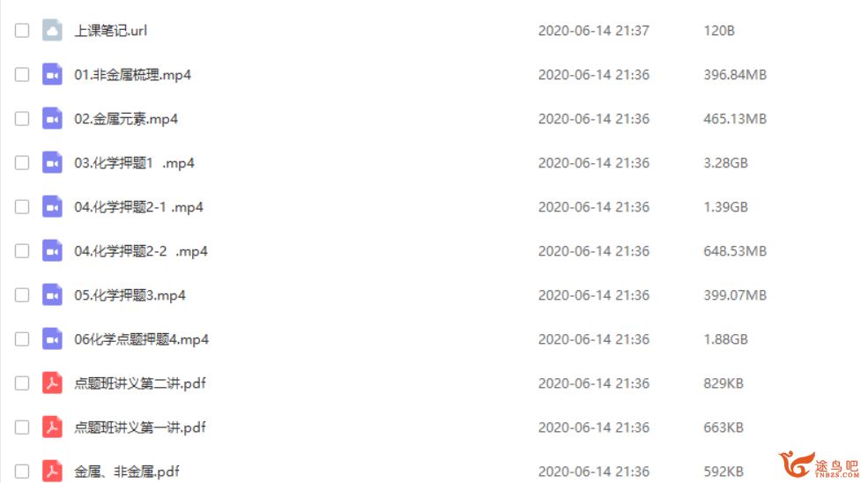Click the video icon for 01.非金属梳理.mp4
This screenshot has height=483, width=868.
tap(52, 74)
